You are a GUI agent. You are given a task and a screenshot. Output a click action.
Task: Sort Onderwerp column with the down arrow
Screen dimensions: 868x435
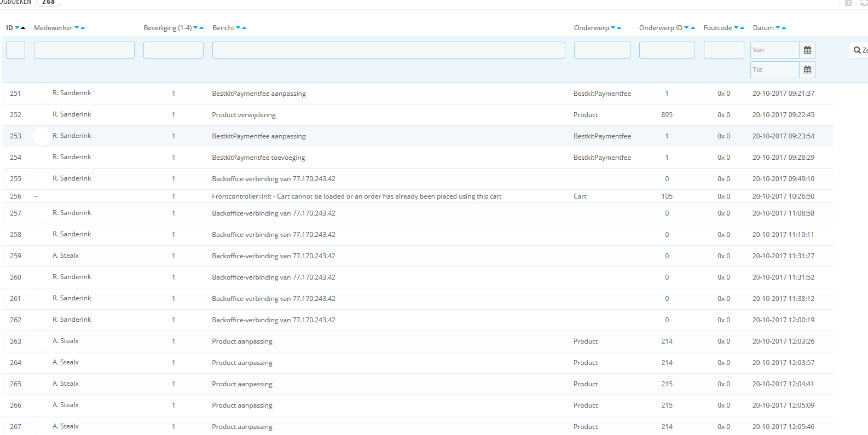coord(613,28)
